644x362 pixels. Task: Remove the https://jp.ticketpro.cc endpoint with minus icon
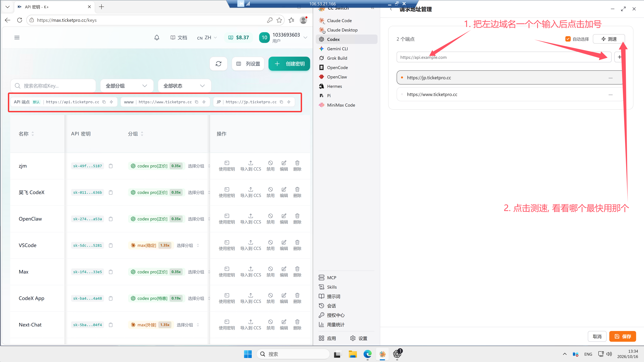tap(610, 78)
